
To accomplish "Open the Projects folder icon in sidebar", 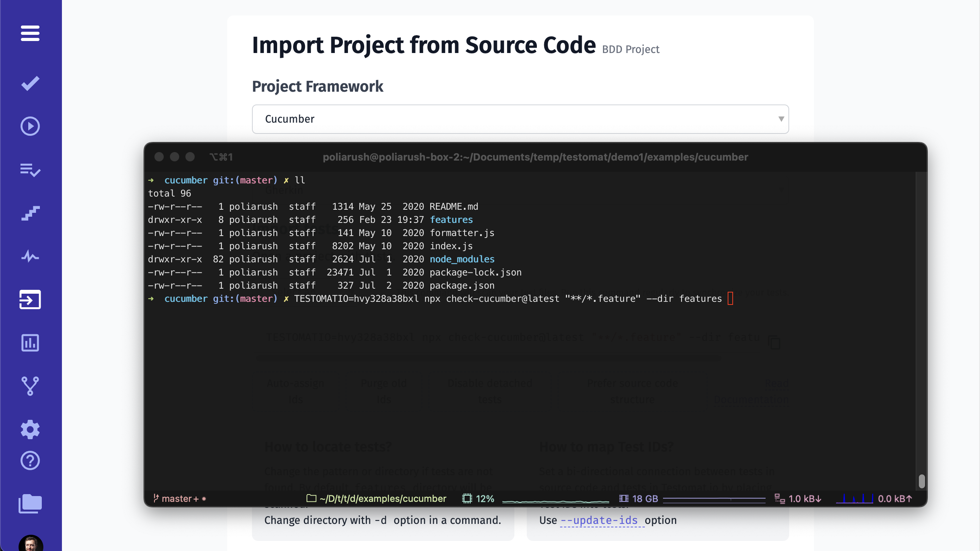I will pyautogui.click(x=30, y=503).
